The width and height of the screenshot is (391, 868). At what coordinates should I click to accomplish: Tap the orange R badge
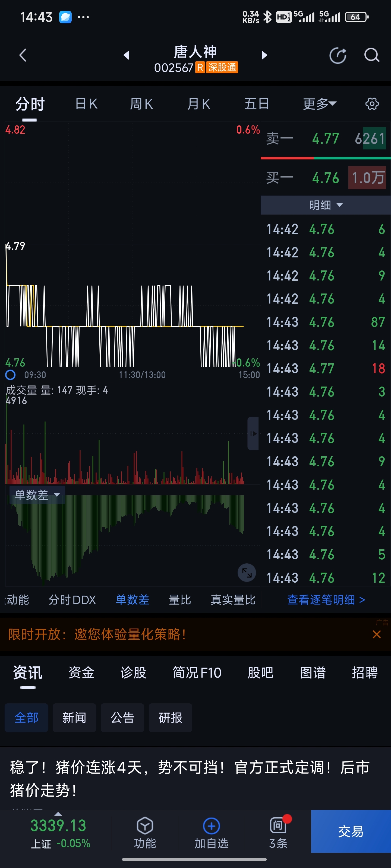pos(200,67)
